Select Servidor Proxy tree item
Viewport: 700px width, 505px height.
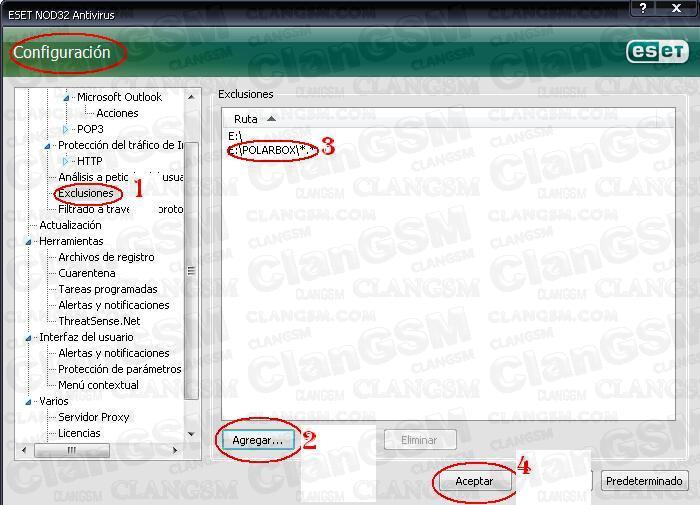94,417
